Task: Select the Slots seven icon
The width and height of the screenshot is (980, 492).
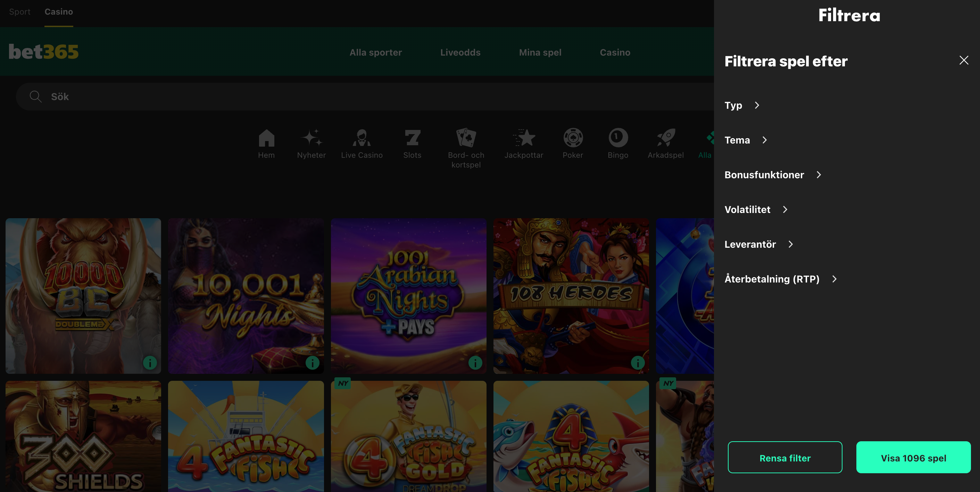Action: 413,138
